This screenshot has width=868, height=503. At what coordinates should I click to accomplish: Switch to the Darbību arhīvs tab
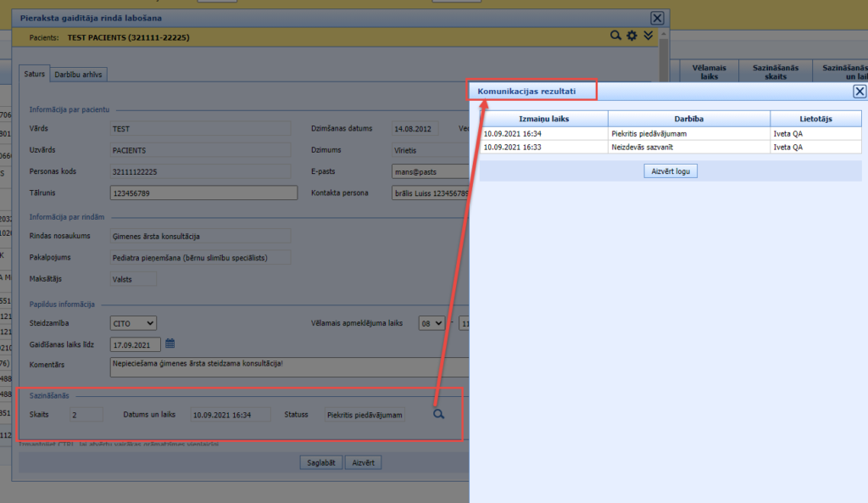(x=78, y=75)
